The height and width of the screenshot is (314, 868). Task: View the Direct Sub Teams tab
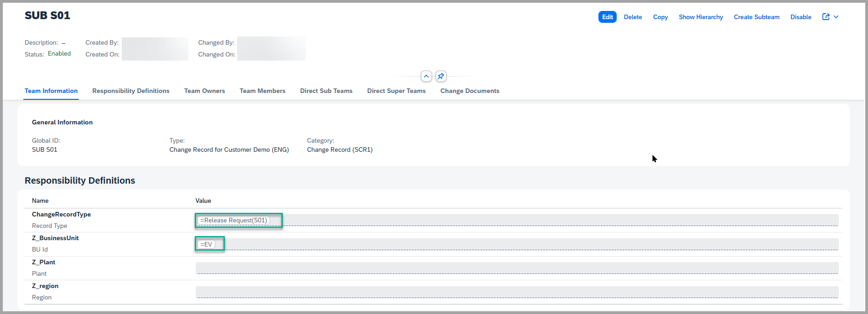[x=326, y=91]
